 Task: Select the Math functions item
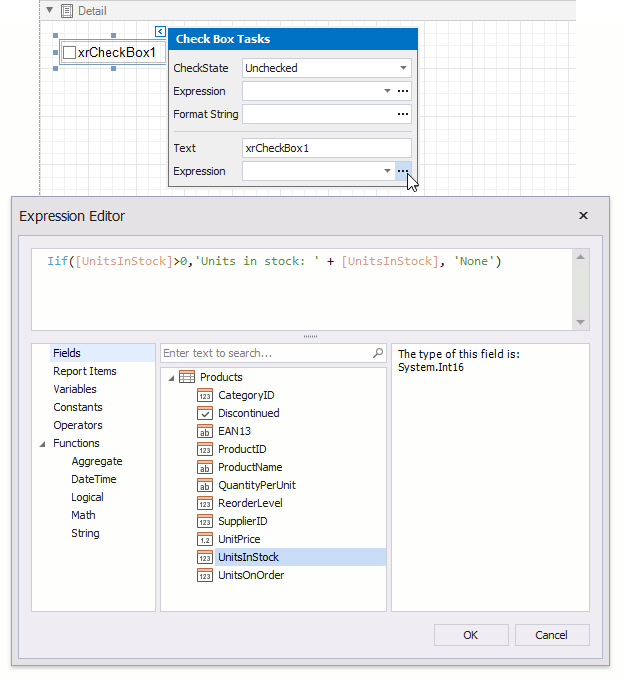[x=83, y=515]
